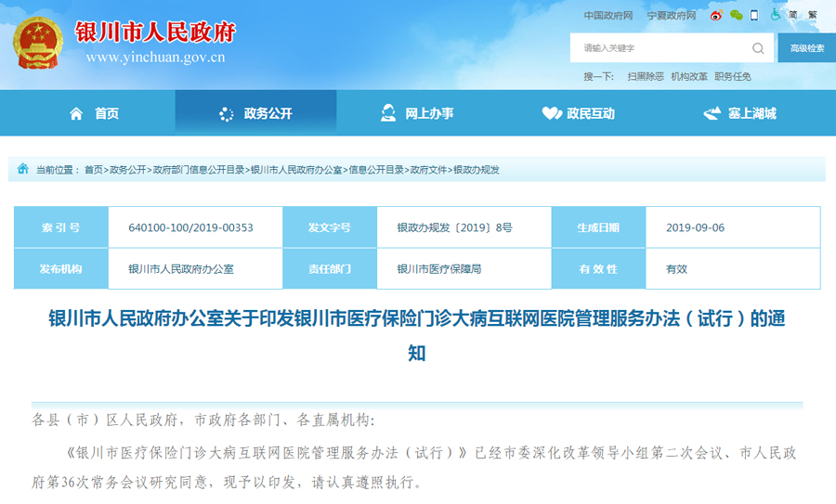Image resolution: width=836 pixels, height=504 pixels.
Task: Open the 宁夏政府网 link
Action: click(672, 16)
